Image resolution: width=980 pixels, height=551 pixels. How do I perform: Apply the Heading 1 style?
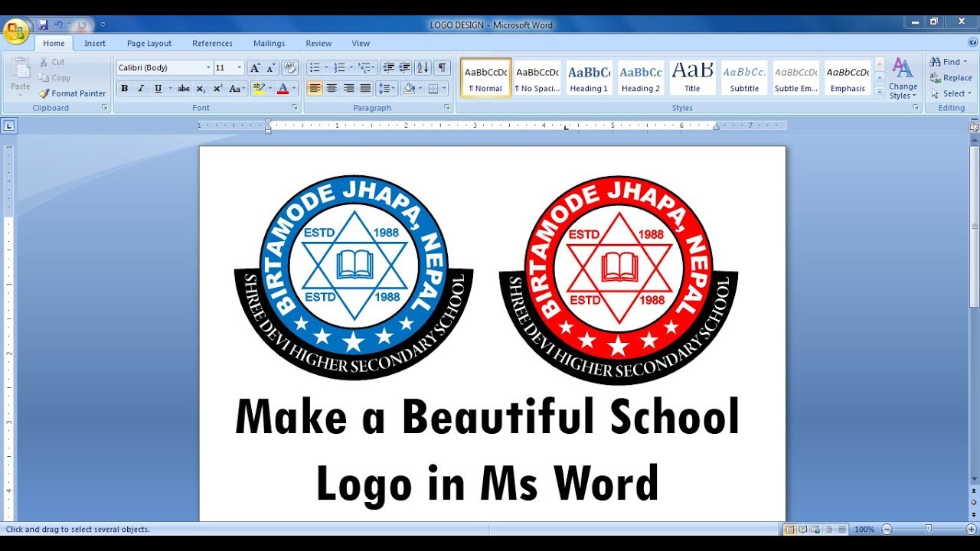(x=589, y=78)
